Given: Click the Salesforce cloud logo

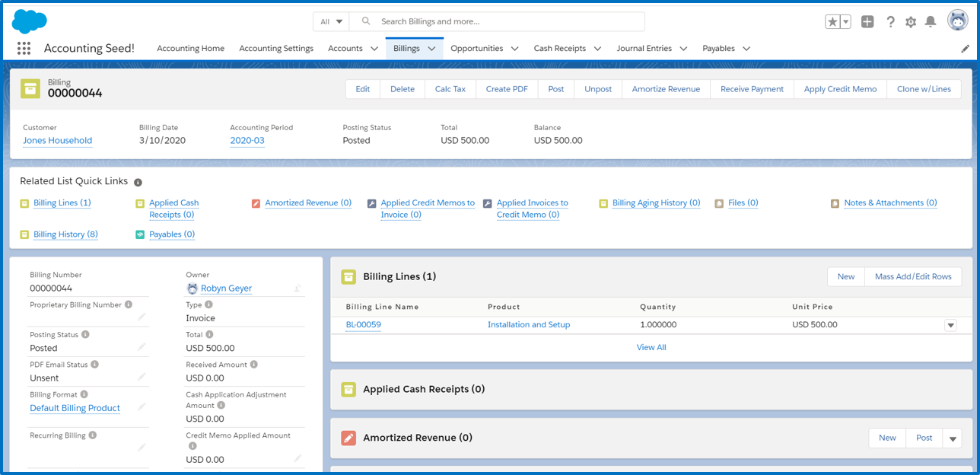Looking at the screenshot, I should point(29,21).
